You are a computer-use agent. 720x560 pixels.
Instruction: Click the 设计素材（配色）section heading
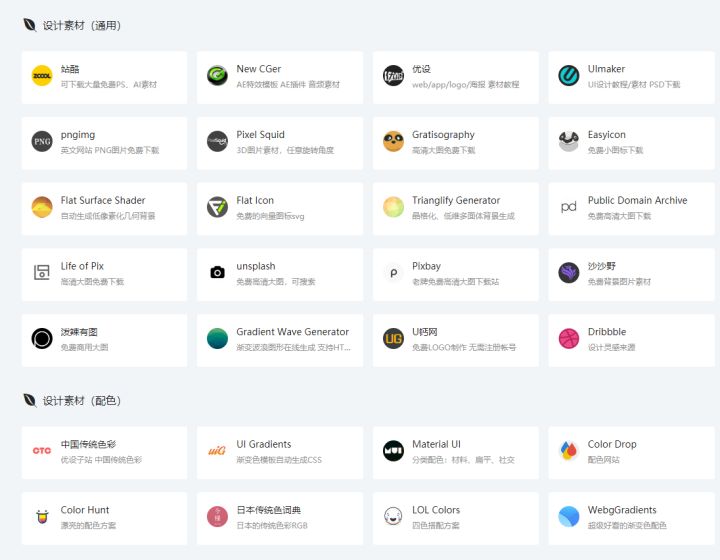point(82,401)
